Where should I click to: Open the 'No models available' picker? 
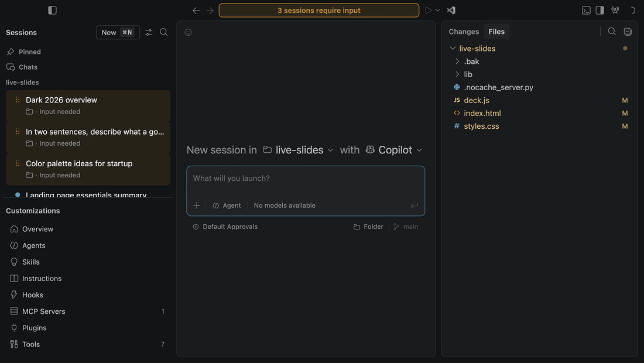click(x=285, y=206)
